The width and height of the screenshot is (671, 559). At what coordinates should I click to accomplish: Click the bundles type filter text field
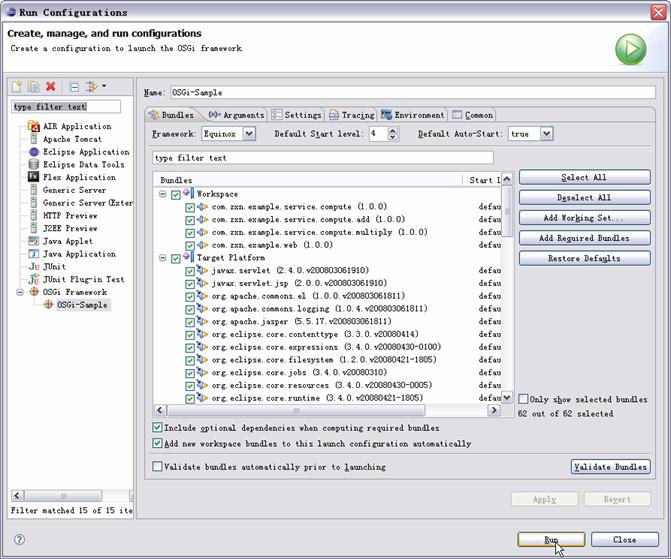323,158
